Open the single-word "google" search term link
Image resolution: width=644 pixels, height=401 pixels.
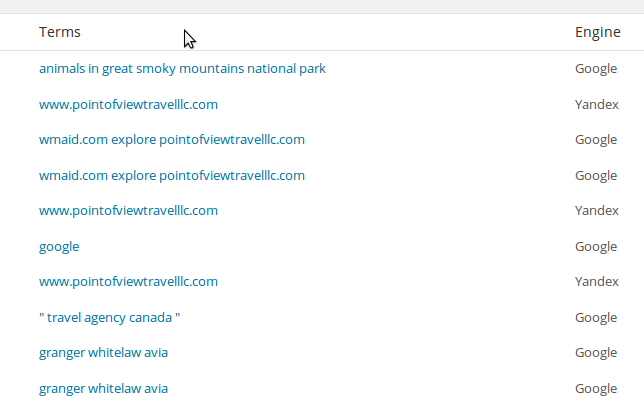(59, 247)
